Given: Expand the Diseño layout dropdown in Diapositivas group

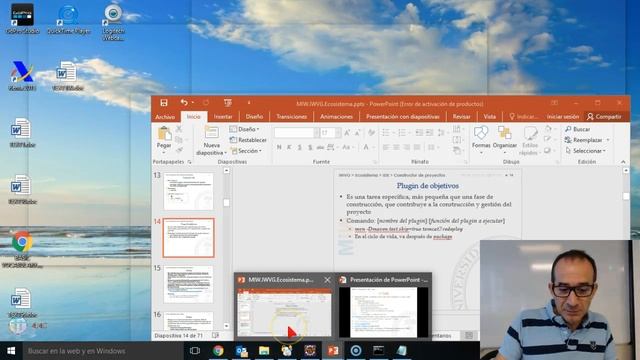Looking at the screenshot, I should point(245,129).
